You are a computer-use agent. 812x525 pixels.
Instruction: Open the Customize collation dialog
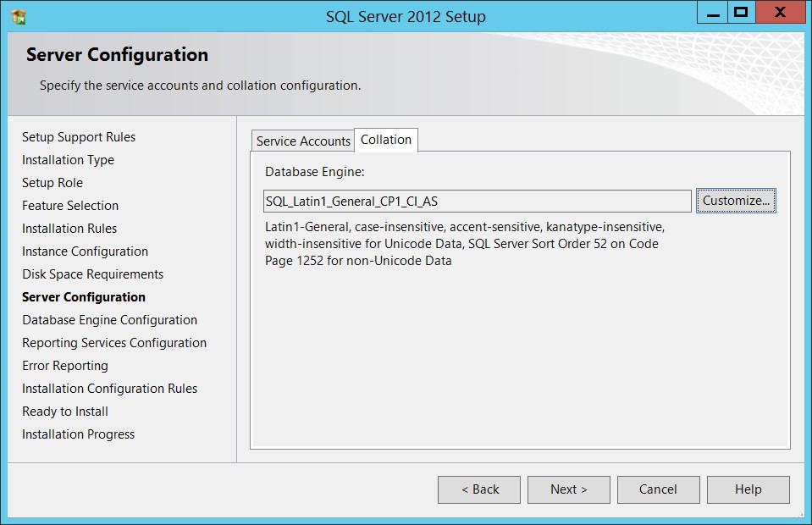pyautogui.click(x=736, y=201)
